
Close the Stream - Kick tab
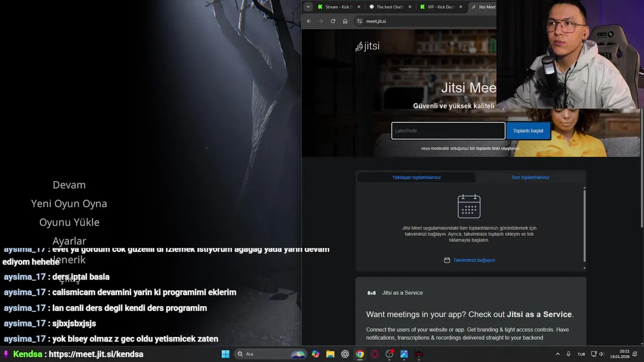[359, 7]
